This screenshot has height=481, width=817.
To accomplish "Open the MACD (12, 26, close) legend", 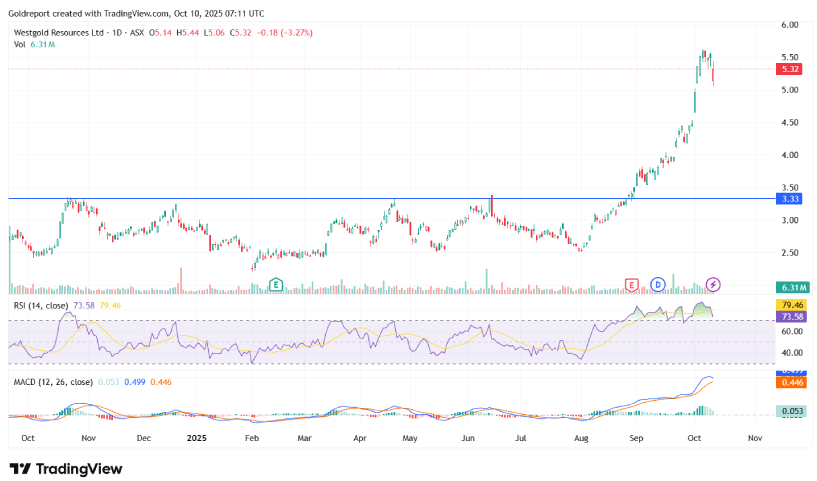I will coord(53,382).
